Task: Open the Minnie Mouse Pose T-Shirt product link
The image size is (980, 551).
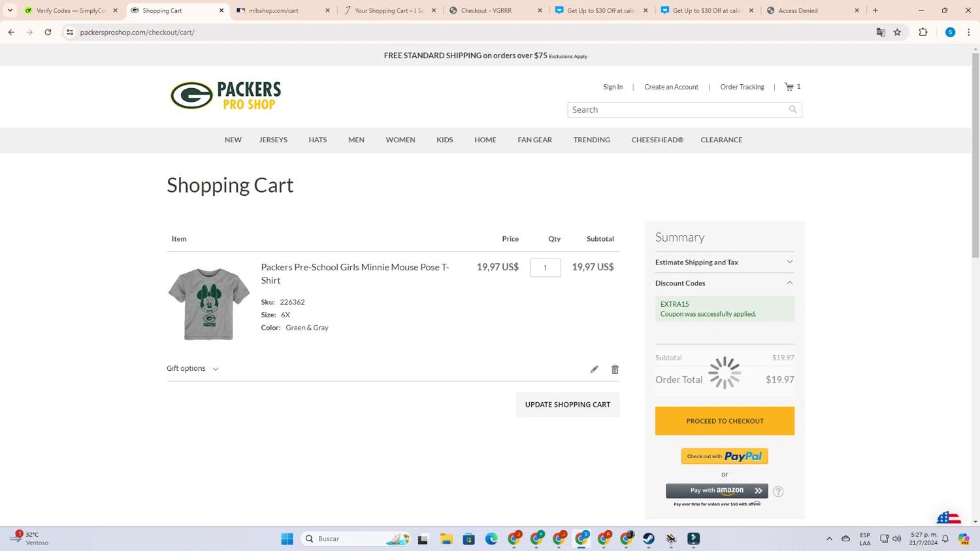Action: pos(355,274)
